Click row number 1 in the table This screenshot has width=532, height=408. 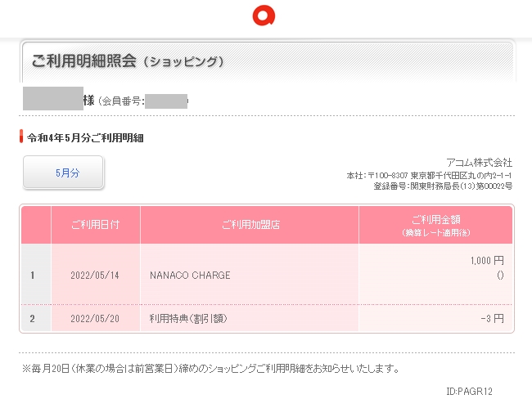tap(33, 275)
